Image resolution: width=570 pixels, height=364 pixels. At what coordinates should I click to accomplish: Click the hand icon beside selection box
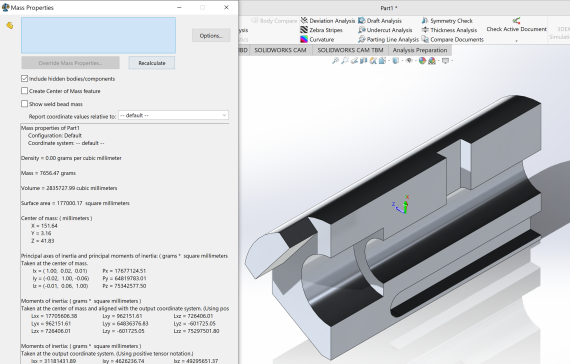(10, 25)
